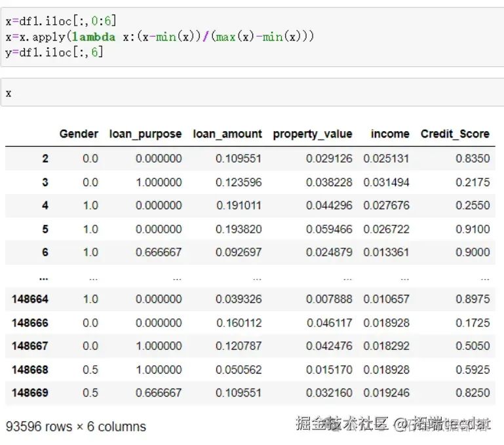The height and width of the screenshot is (445, 504).
Task: Click Credit_Score value 0.5925
Action: [x=473, y=370]
